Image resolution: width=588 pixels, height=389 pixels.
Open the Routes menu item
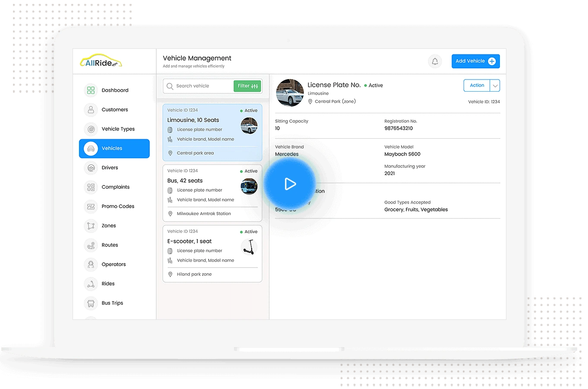tap(114, 245)
